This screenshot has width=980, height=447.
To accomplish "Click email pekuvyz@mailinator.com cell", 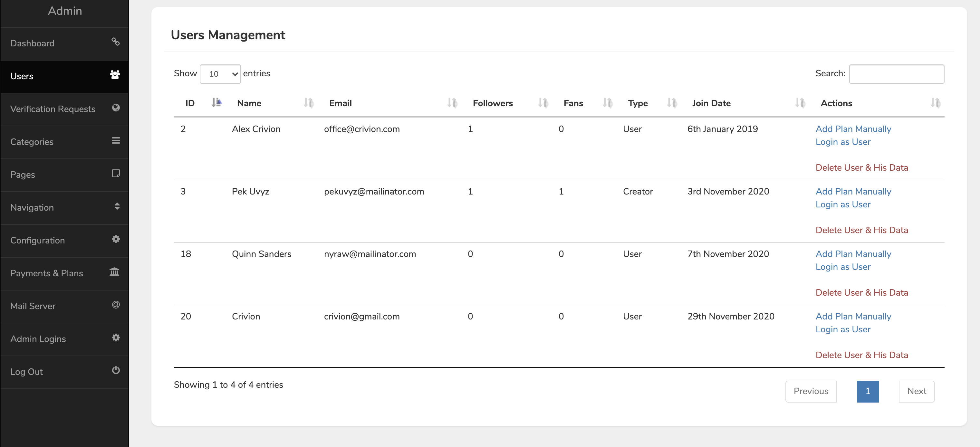I will pyautogui.click(x=374, y=191).
